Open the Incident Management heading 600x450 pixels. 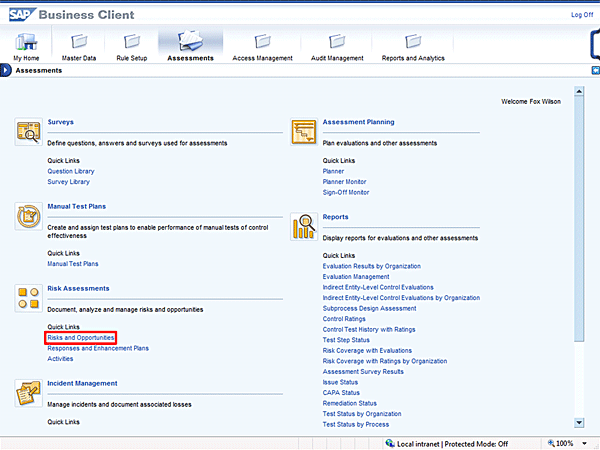point(82,383)
